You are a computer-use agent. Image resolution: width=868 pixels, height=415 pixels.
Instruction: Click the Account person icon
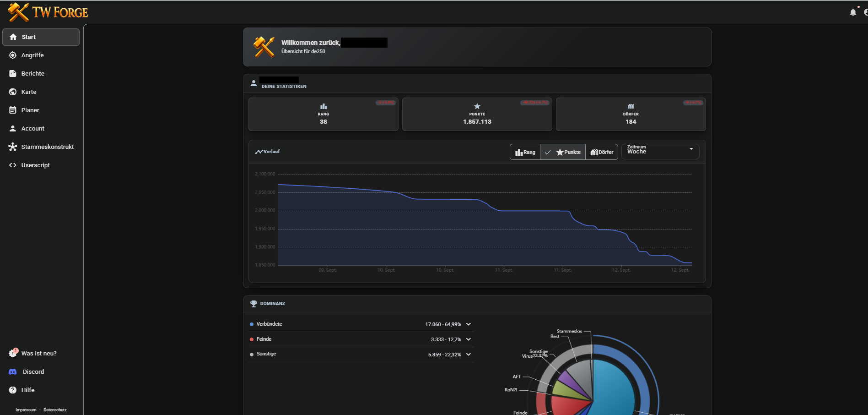[x=13, y=129]
